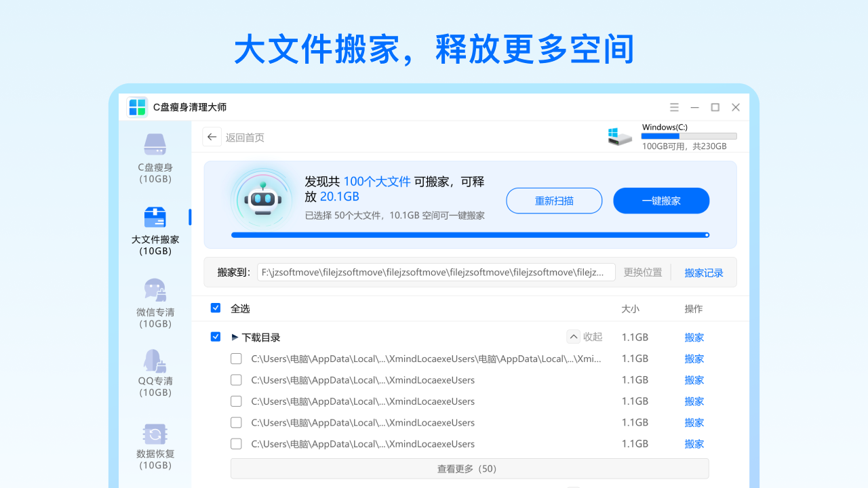Click the 数据恢复 recovery icon
This screenshot has width=868, height=488.
click(155, 434)
